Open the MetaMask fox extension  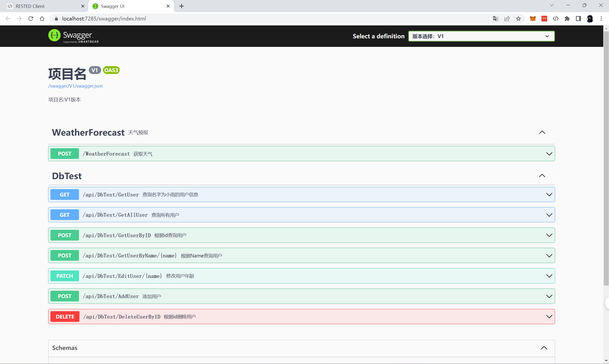(x=533, y=19)
